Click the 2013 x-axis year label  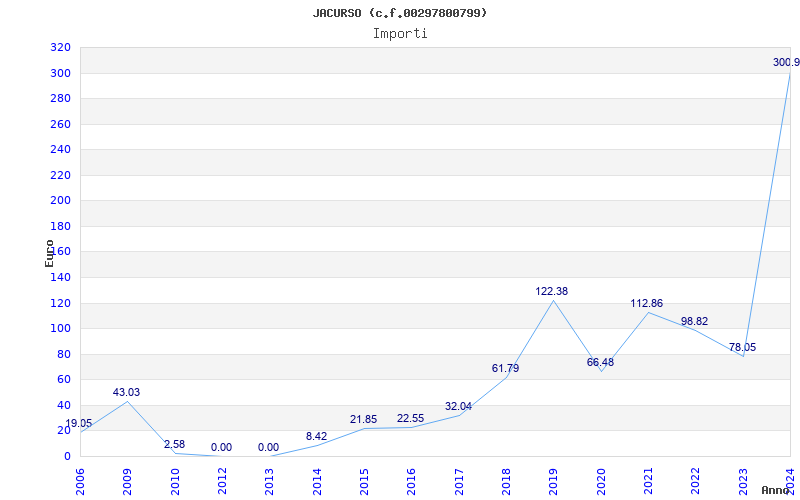(269, 482)
